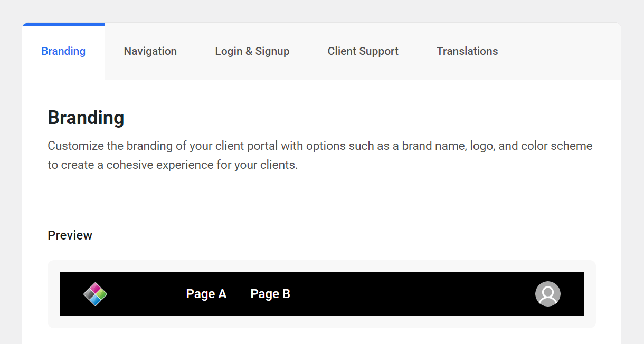The width and height of the screenshot is (644, 344).
Task: Click the Preview label
Action: [70, 235]
